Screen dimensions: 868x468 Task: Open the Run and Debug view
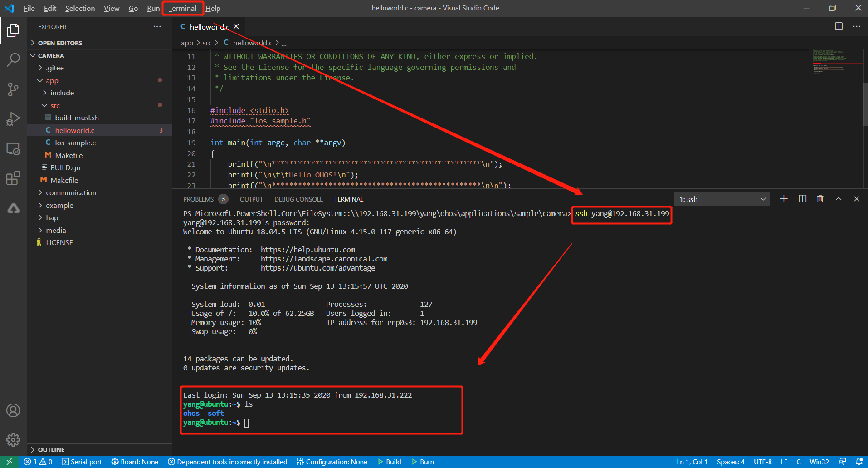[x=13, y=119]
